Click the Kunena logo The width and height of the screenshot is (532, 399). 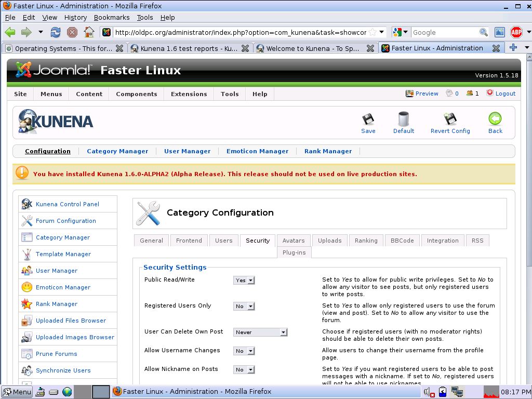[x=55, y=122]
